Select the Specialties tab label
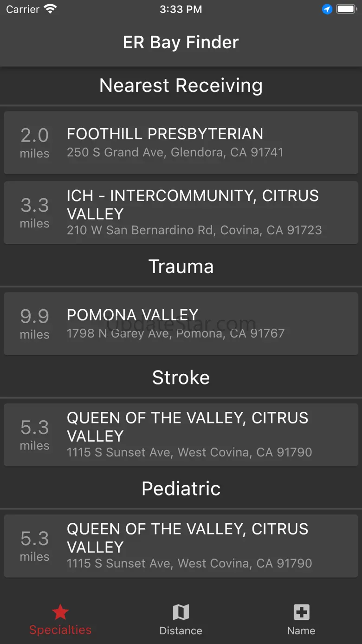The image size is (362, 644). click(x=60, y=630)
